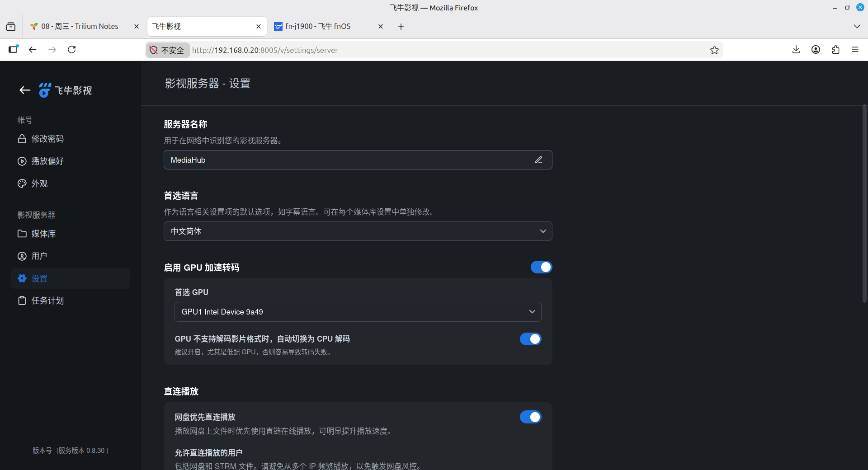Disable 启用 GPU 加速转码 toggle
This screenshot has width=868, height=470.
[541, 268]
